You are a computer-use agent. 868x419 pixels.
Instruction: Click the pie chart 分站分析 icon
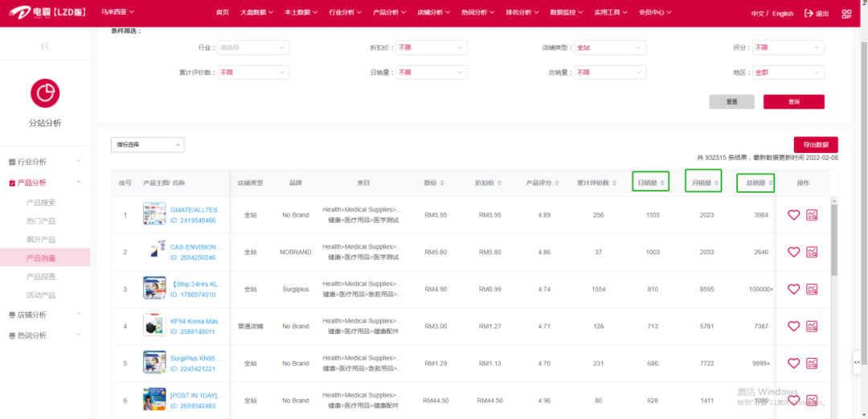click(x=45, y=92)
